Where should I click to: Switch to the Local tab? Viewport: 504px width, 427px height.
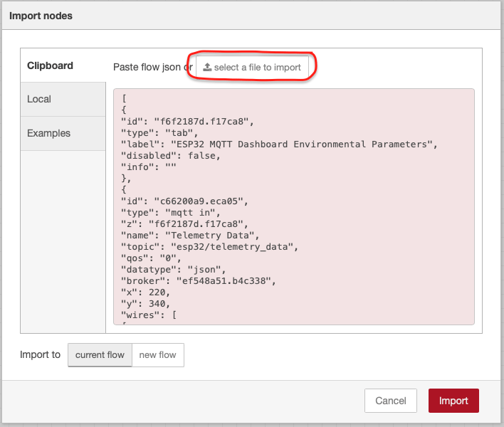pyautogui.click(x=63, y=100)
